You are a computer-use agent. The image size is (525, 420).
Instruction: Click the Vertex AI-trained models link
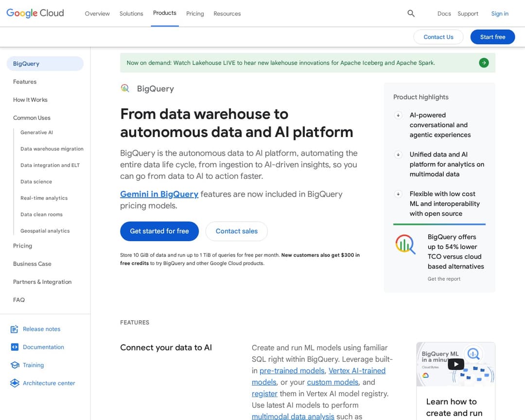pyautogui.click(x=357, y=371)
